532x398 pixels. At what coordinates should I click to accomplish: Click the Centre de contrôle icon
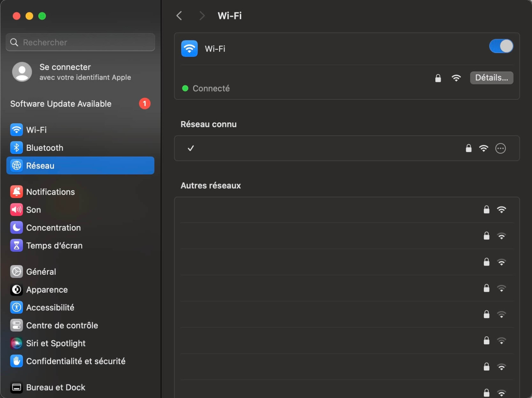(16, 326)
